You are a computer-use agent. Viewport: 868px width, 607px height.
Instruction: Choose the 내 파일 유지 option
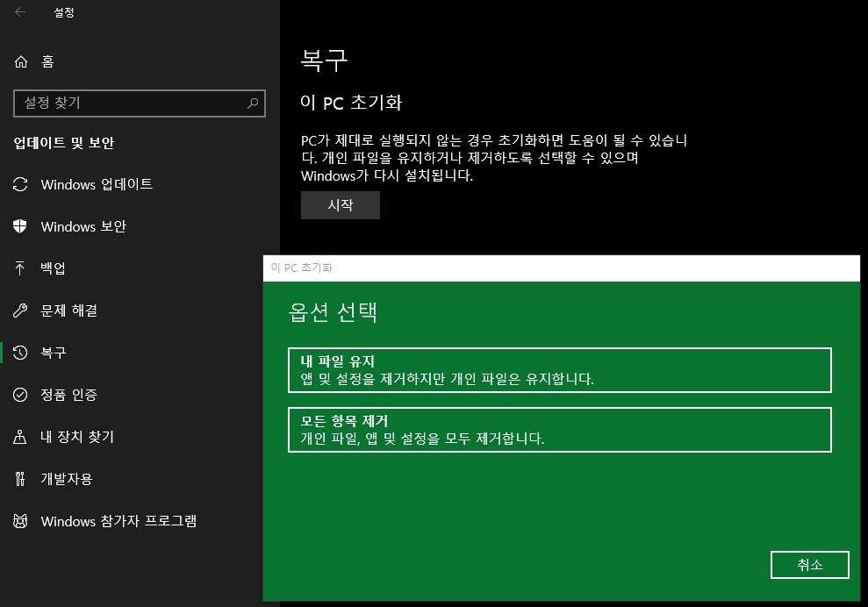click(559, 370)
